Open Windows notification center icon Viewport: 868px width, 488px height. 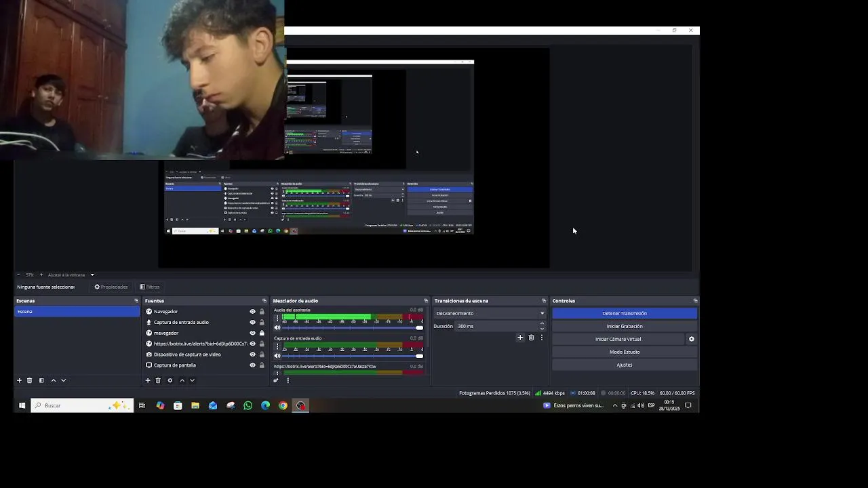click(x=688, y=405)
